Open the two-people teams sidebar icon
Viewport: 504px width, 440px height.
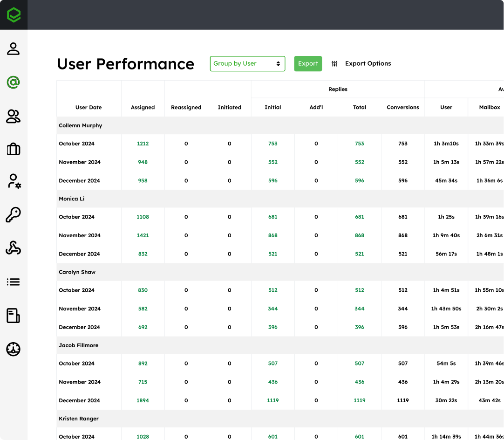pos(13,116)
